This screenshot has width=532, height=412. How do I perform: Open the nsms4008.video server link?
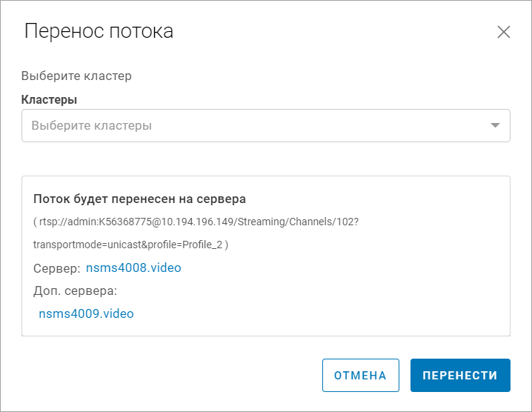point(133,268)
